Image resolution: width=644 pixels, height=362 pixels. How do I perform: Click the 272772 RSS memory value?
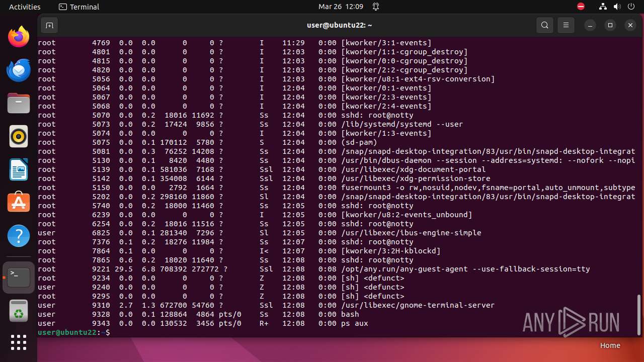[x=206, y=269]
